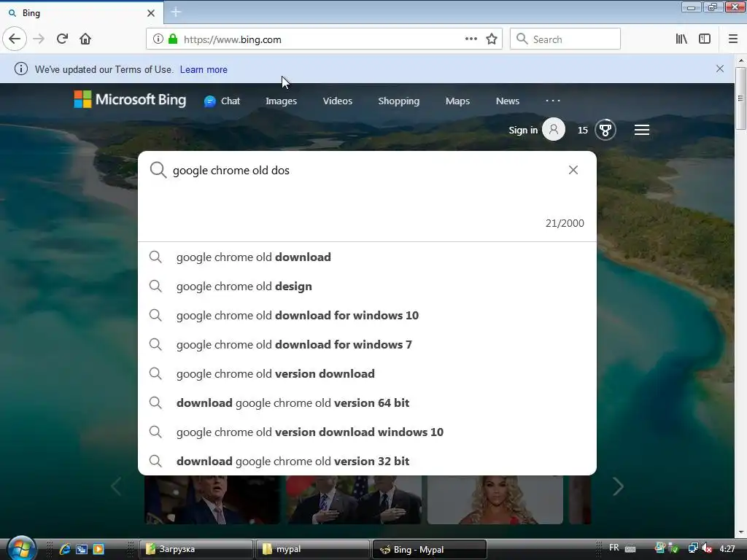The image size is (747, 560).
Task: Go back using the browser back arrow
Action: coord(15,39)
